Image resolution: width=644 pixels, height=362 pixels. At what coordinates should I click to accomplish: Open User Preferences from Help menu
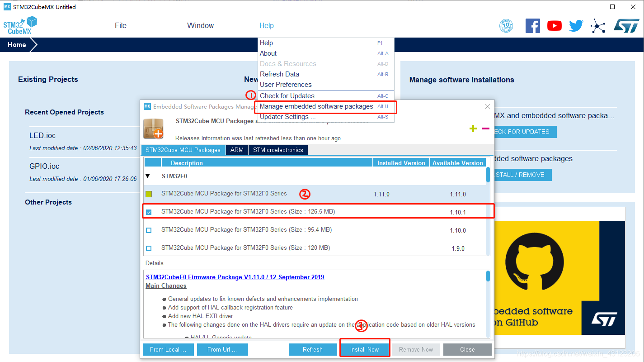[326, 85]
